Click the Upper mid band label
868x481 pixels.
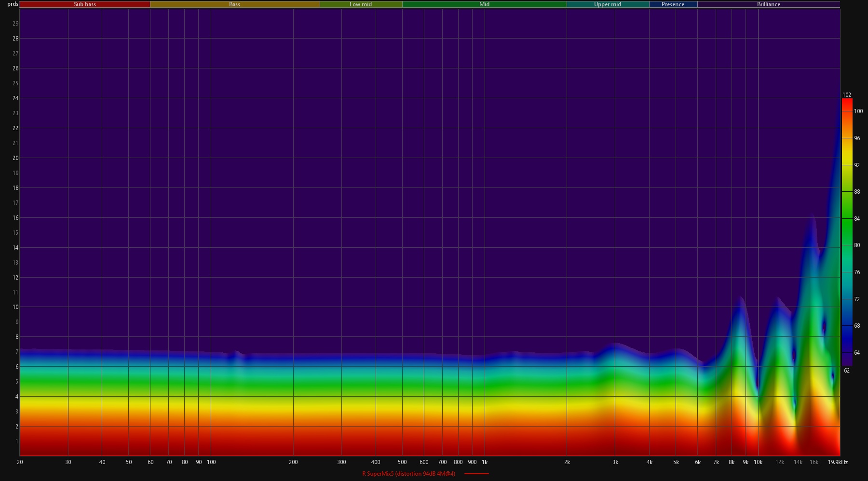tap(607, 4)
